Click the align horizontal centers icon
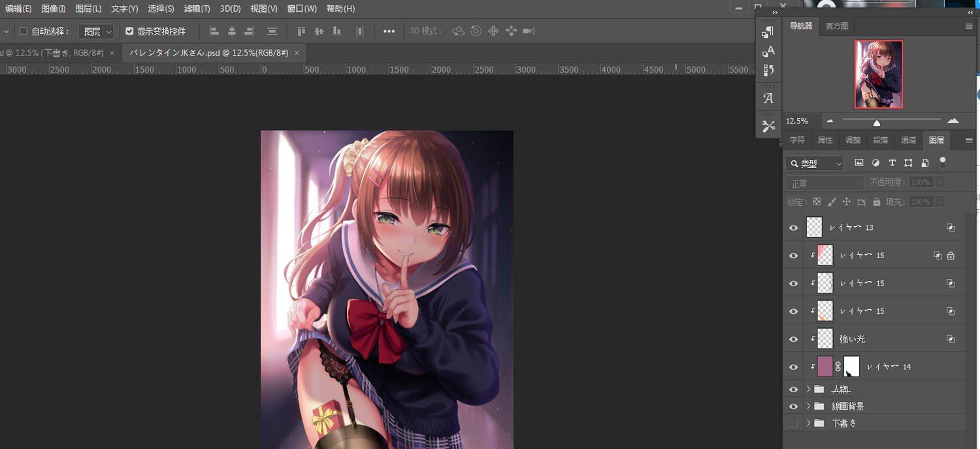The height and width of the screenshot is (449, 980). coord(232,31)
